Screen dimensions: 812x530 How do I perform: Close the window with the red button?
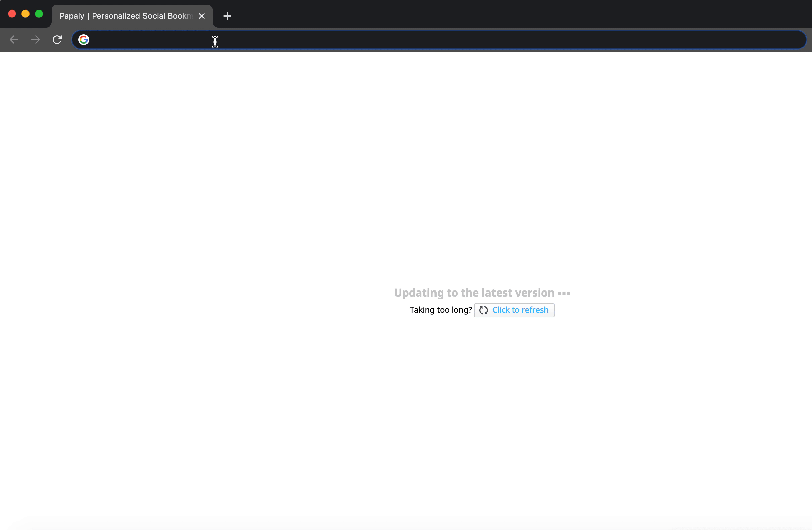12,14
